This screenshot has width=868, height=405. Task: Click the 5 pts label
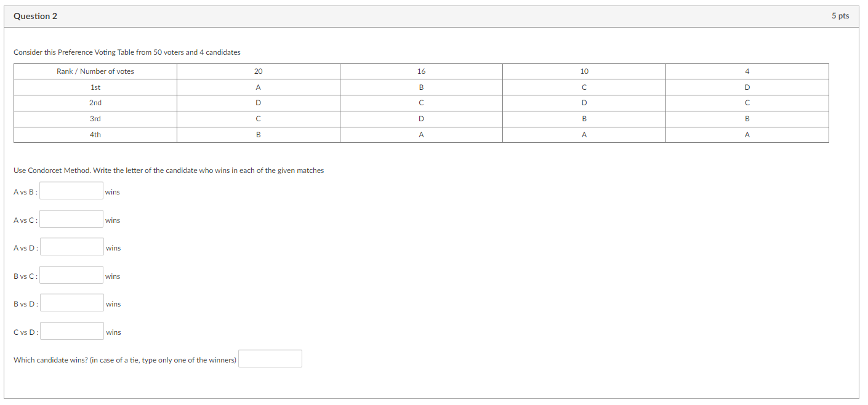coord(840,16)
